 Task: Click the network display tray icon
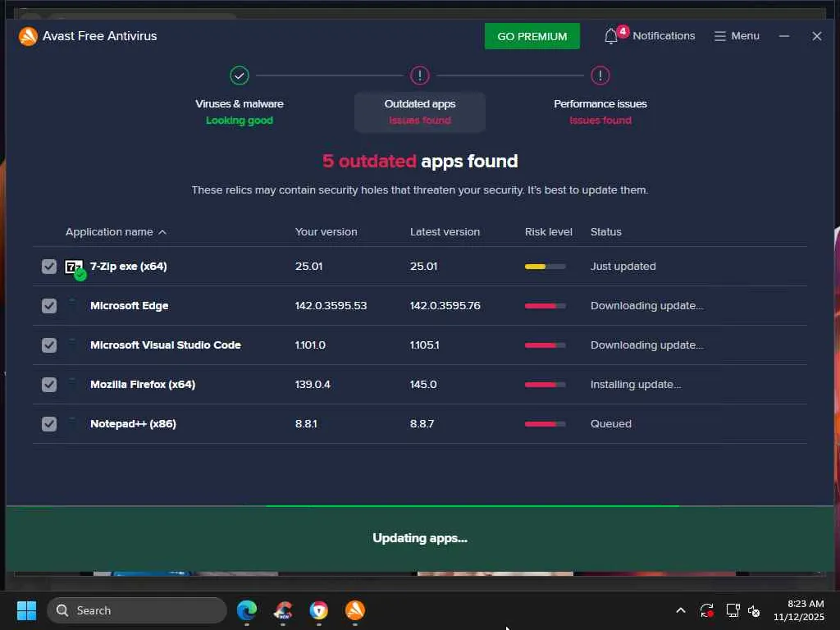[733, 610]
